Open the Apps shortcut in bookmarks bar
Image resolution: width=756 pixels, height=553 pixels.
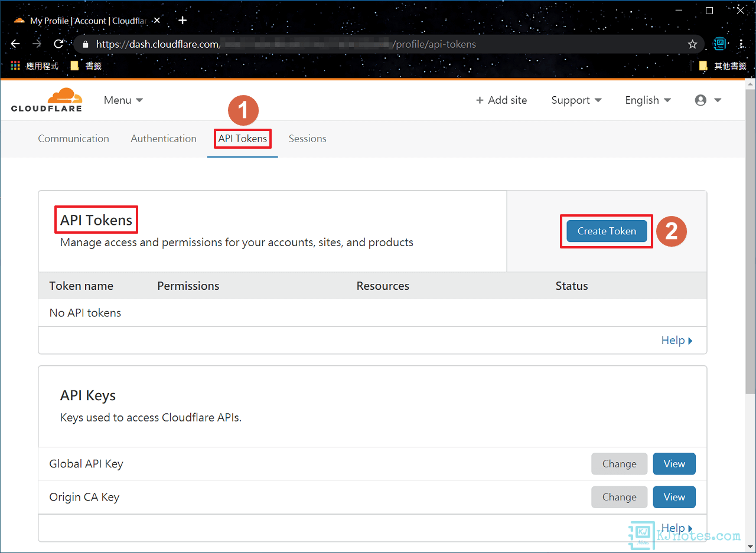click(x=34, y=66)
